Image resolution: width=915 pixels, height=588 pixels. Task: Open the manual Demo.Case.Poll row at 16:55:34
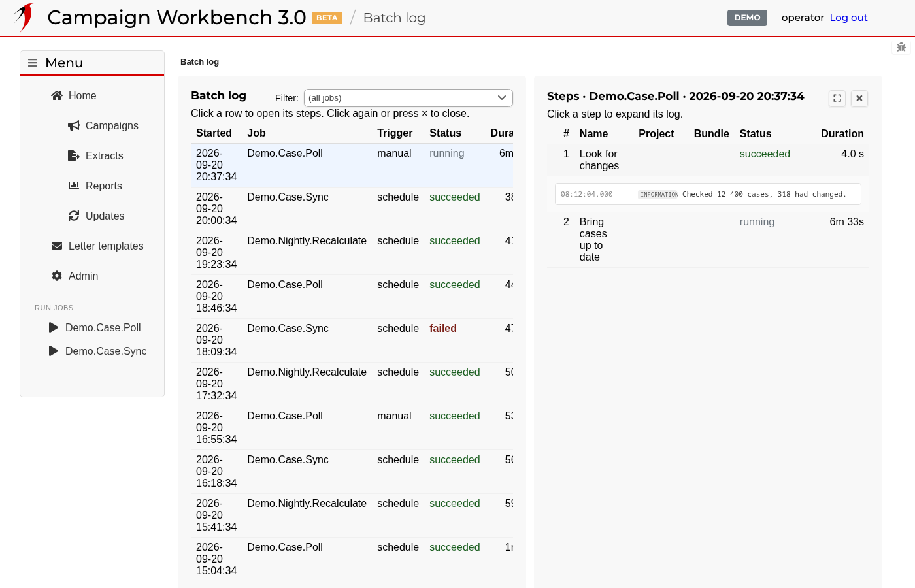(352, 428)
